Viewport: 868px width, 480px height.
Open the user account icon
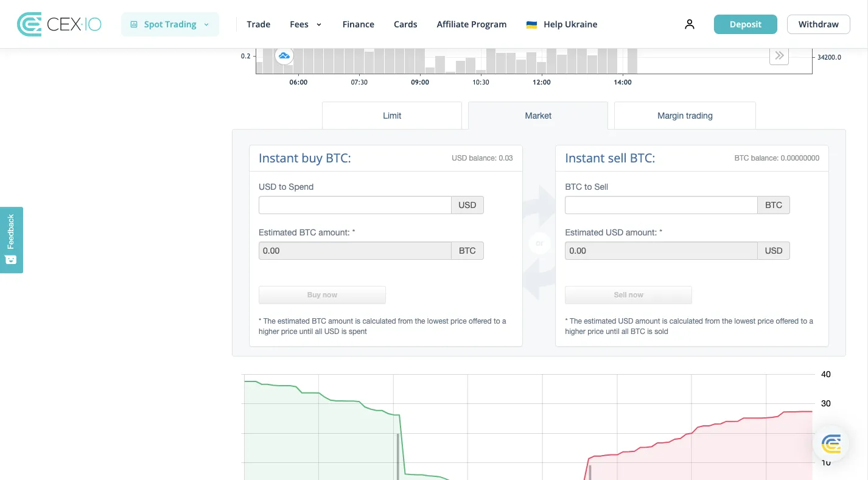[x=689, y=24]
